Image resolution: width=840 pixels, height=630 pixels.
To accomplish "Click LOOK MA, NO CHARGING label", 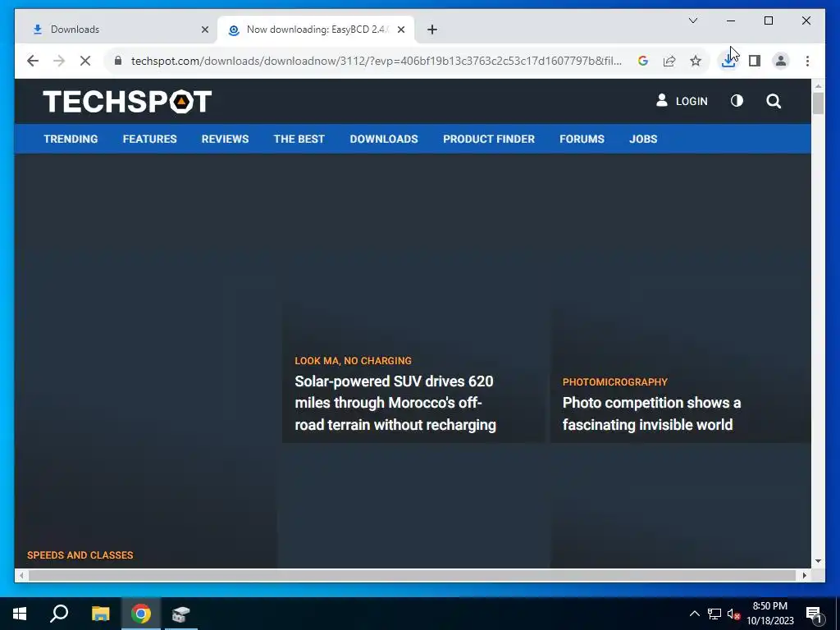I will pos(353,361).
